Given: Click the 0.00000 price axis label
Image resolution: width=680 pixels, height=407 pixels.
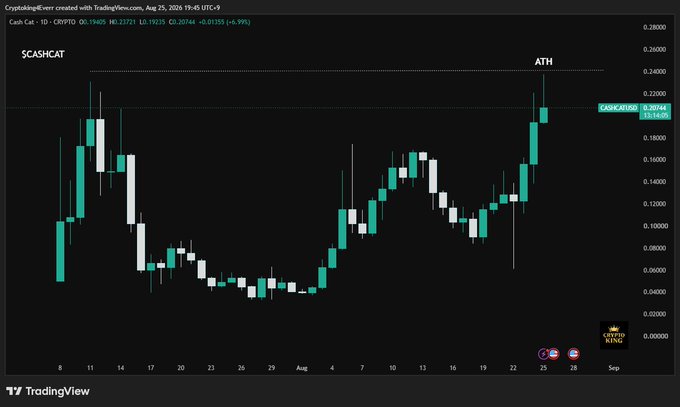Looking at the screenshot, I should (654, 336).
